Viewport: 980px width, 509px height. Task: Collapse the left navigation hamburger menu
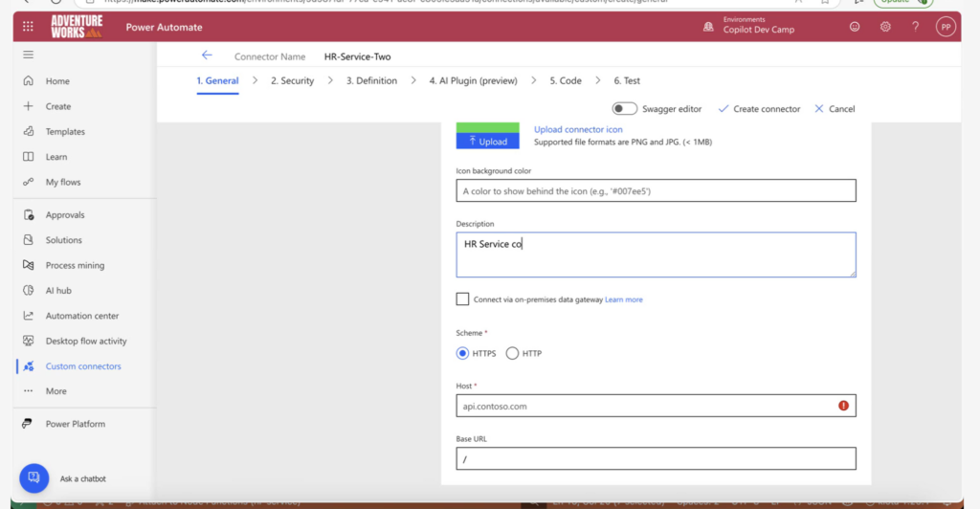click(x=28, y=55)
